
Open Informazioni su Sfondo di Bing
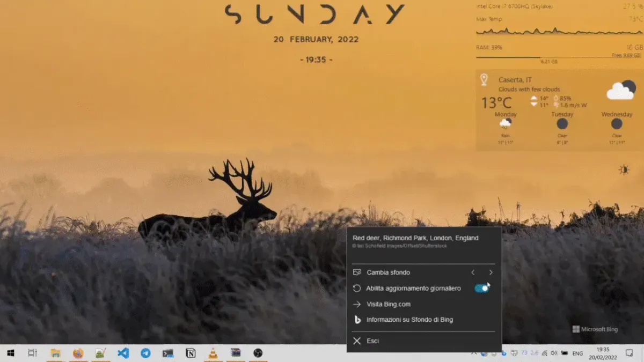coord(409,320)
